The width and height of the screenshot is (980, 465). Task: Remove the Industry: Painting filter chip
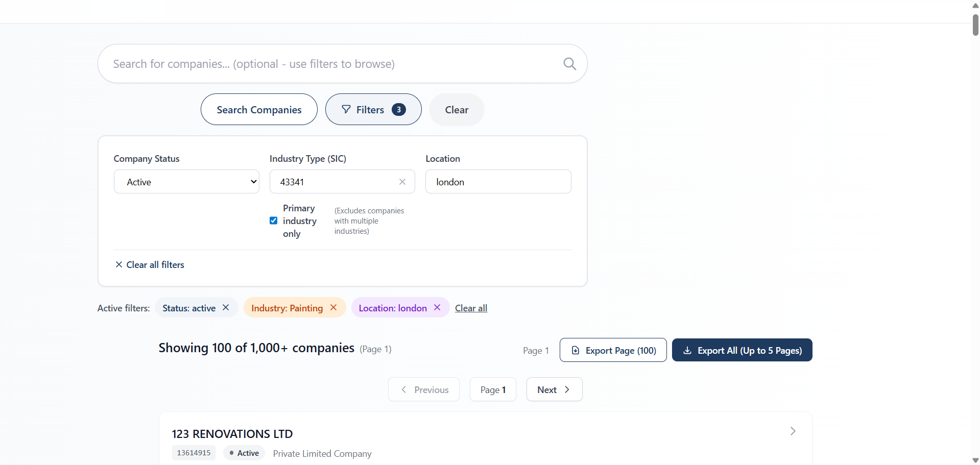pos(333,307)
